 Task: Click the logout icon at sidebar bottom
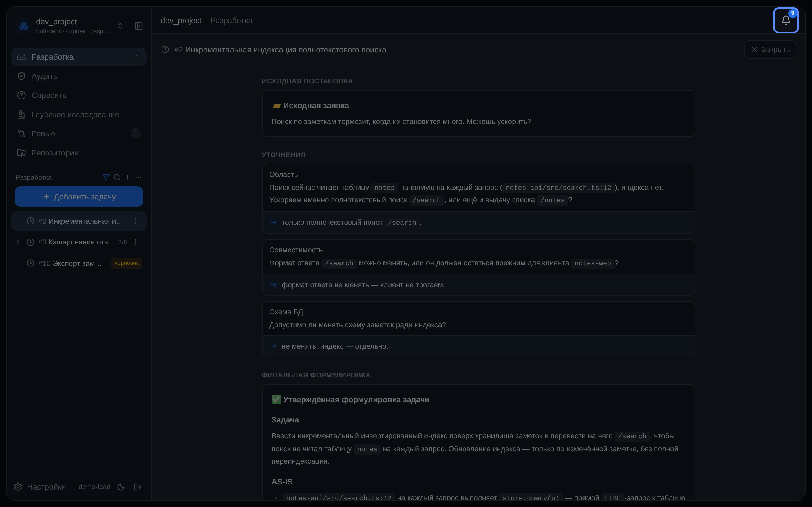(x=138, y=487)
